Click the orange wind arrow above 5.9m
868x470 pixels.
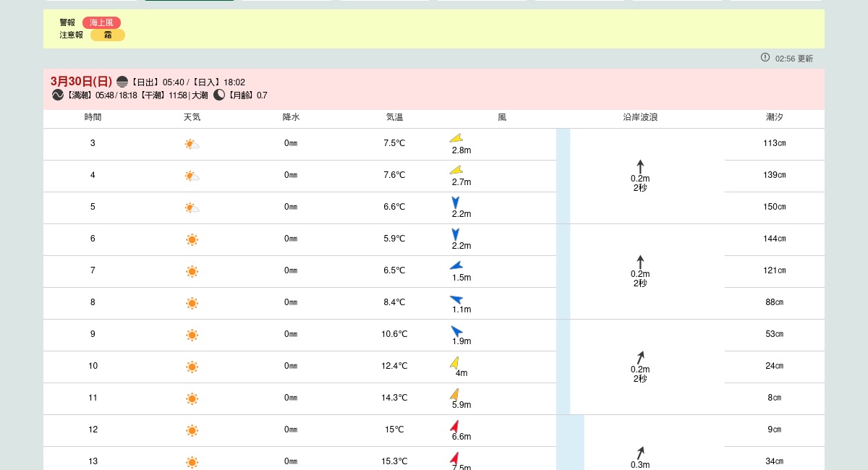[x=455, y=394]
